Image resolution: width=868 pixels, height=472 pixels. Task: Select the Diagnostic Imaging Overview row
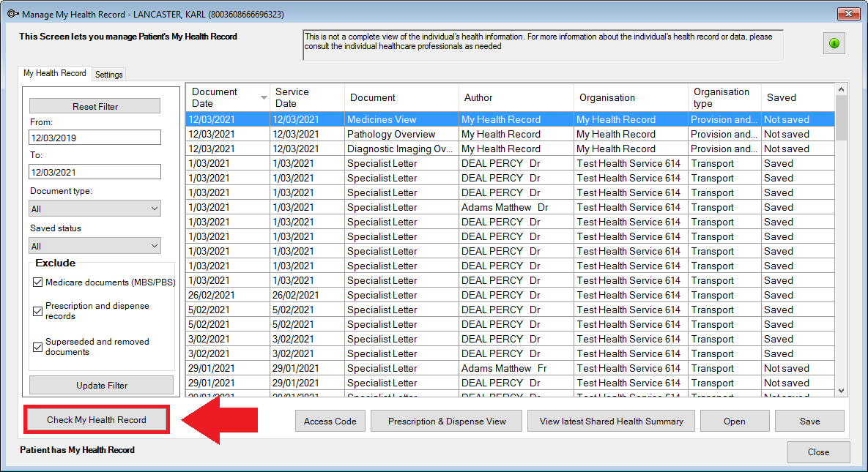[510, 149]
